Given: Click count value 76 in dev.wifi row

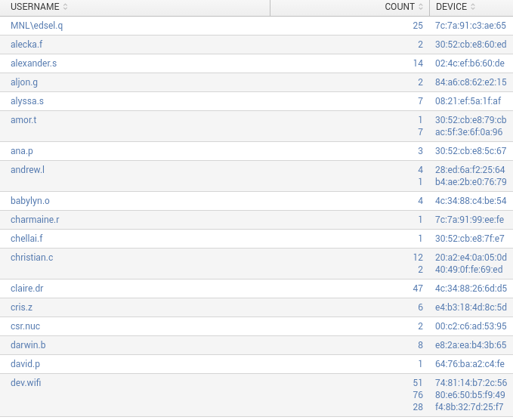Looking at the screenshot, I should (x=418, y=395).
